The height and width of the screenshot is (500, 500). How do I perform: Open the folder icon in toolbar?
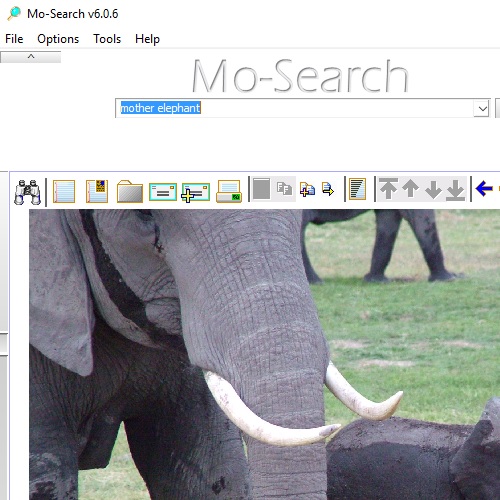tap(130, 191)
